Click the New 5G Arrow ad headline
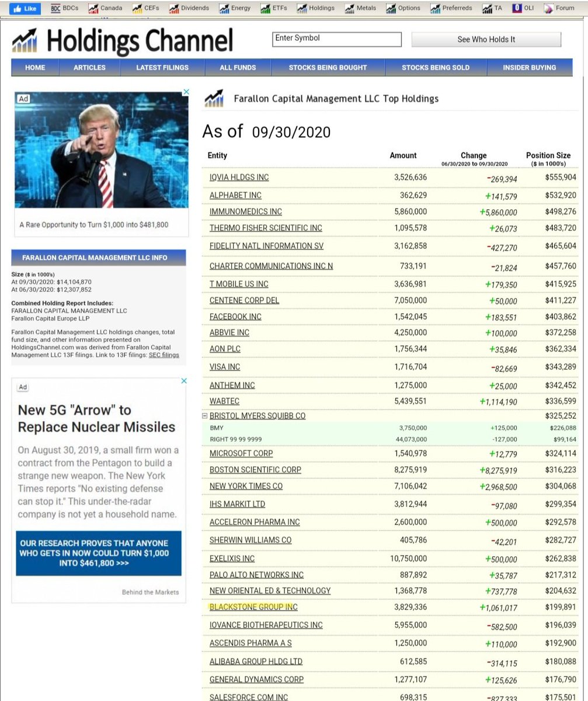 [96, 418]
